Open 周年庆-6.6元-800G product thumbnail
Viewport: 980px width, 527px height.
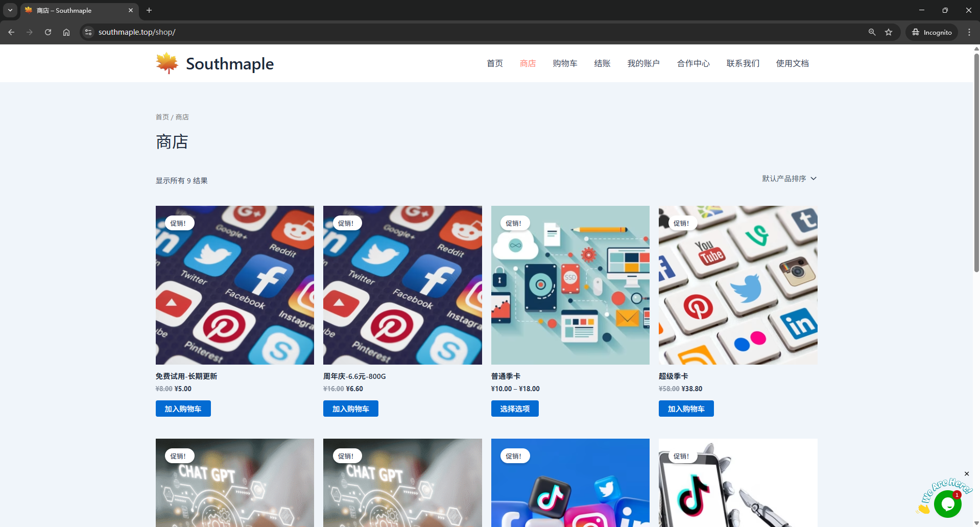coord(402,285)
